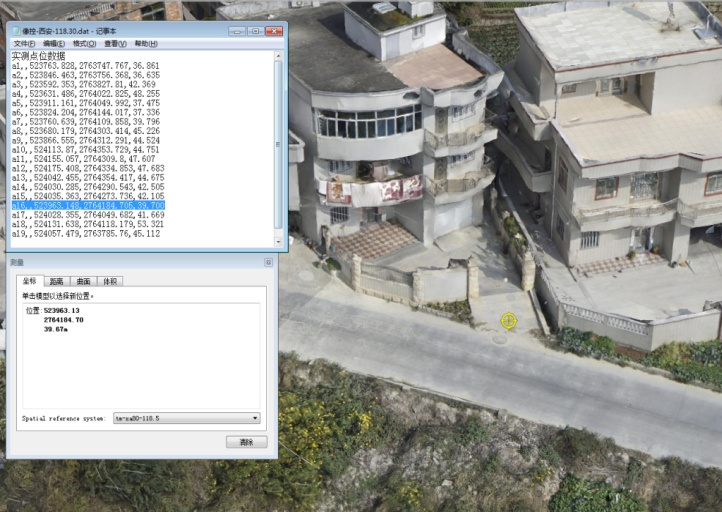
Task: Open the 编辑(E) menu
Action: [54, 44]
